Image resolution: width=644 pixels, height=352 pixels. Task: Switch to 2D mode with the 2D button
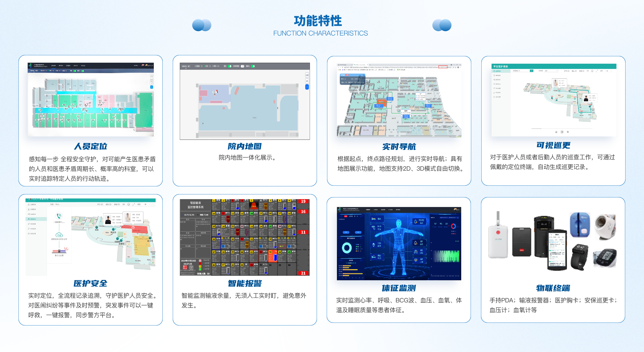point(307,81)
